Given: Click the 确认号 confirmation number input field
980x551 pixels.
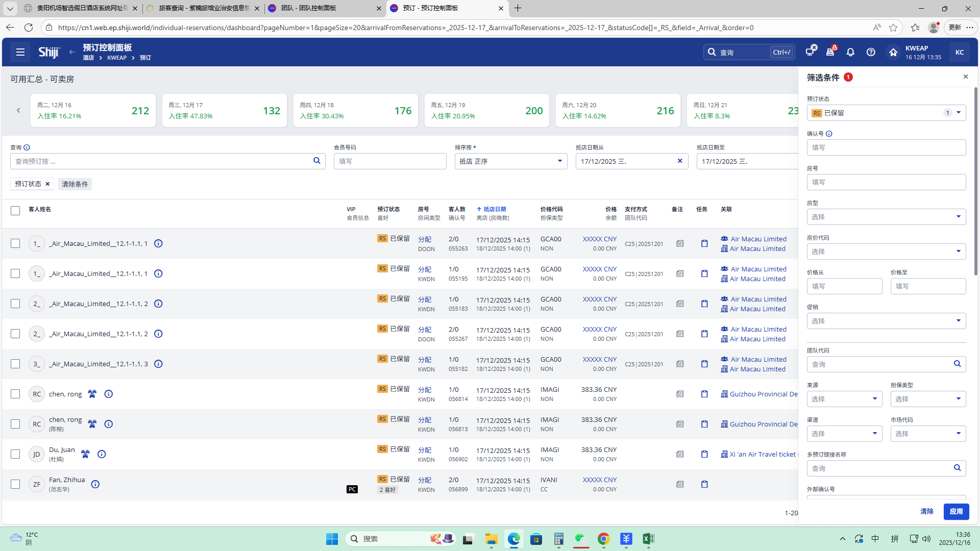Looking at the screenshot, I should click(886, 147).
